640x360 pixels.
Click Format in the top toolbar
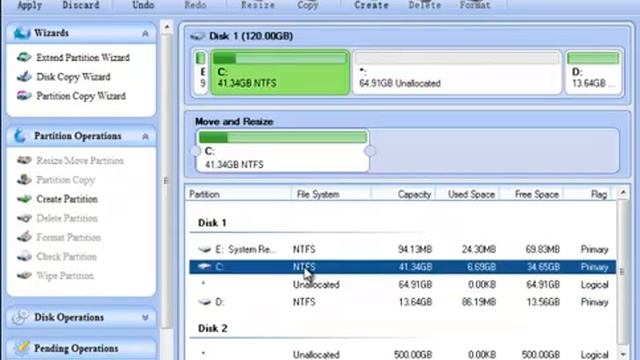[475, 5]
